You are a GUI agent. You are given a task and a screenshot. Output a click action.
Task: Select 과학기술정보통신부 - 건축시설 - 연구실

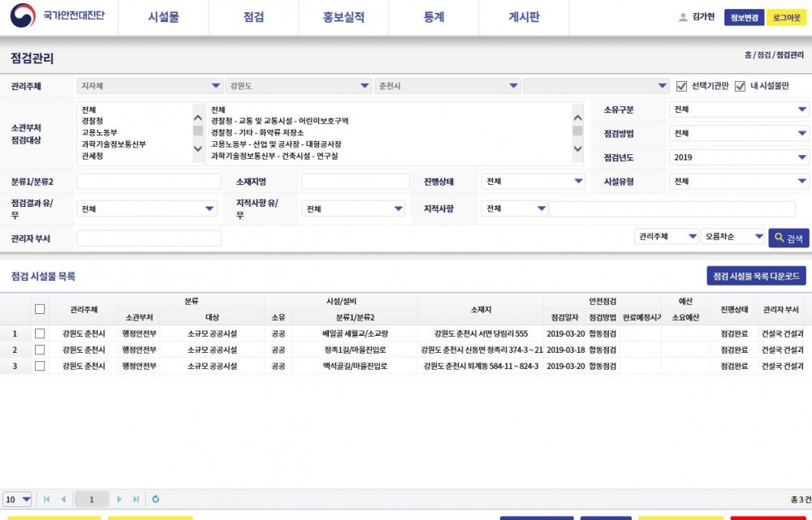(274, 156)
